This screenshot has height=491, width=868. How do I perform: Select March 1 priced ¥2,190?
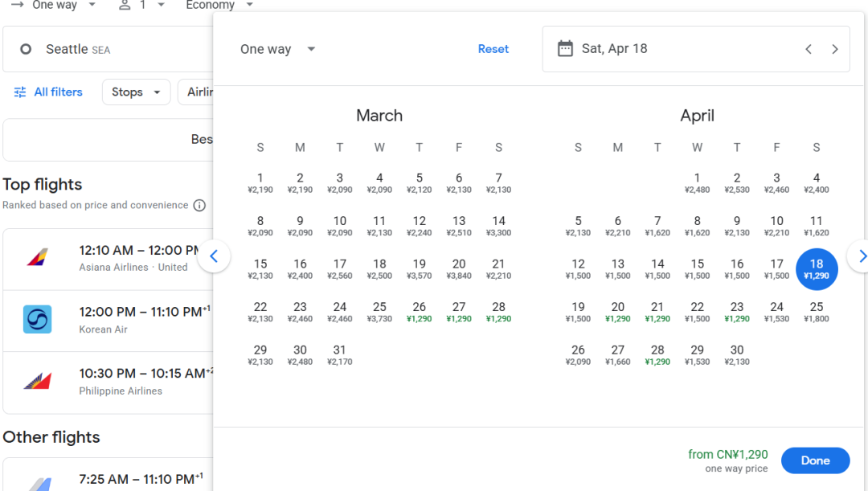tap(260, 182)
